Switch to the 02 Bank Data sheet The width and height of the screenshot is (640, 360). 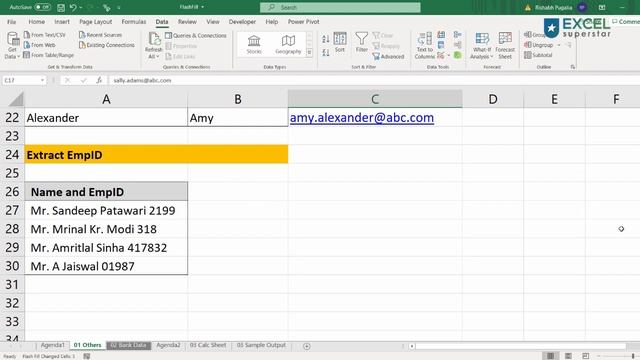click(129, 345)
